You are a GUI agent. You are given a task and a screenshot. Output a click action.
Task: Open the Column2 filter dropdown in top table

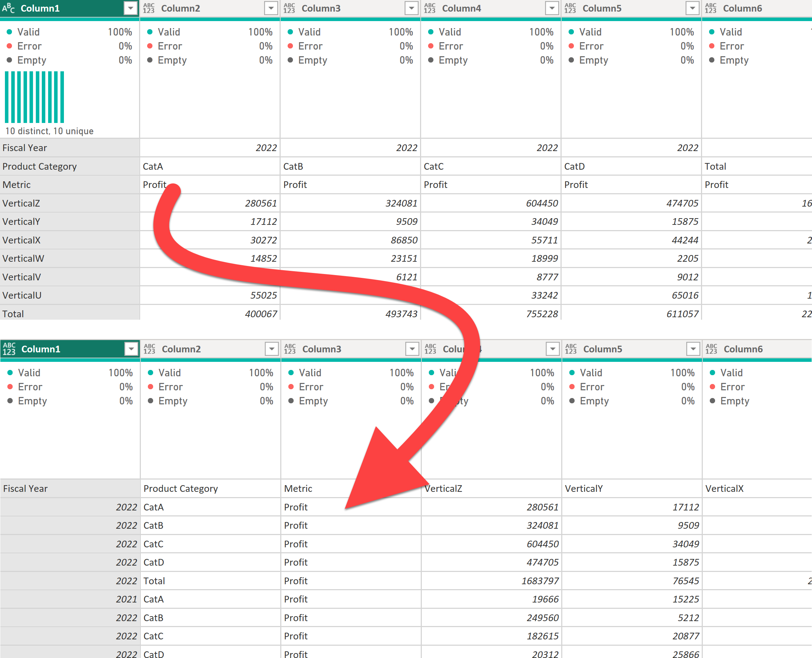click(x=271, y=8)
